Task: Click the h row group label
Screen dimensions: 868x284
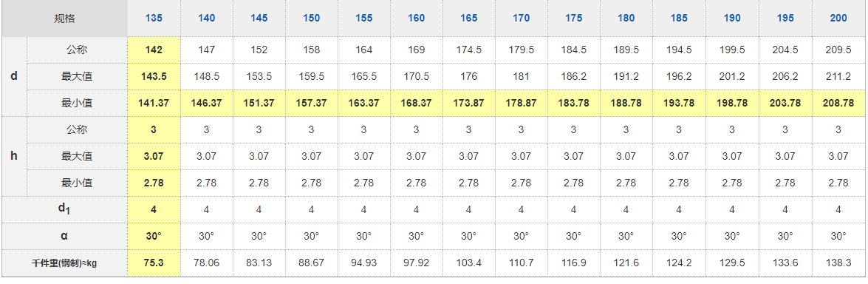Action: pyautogui.click(x=14, y=157)
